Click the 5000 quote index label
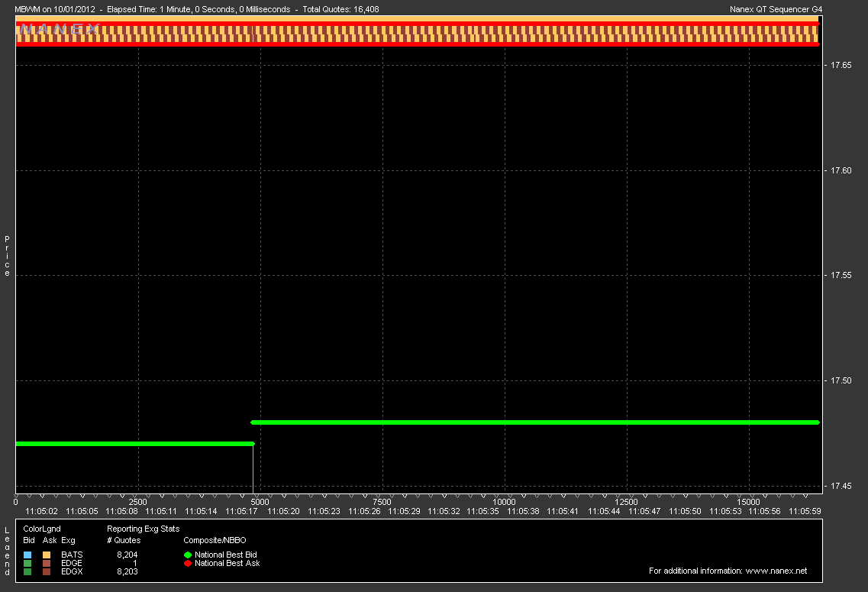Viewport: 868px width, 592px height. pyautogui.click(x=260, y=502)
